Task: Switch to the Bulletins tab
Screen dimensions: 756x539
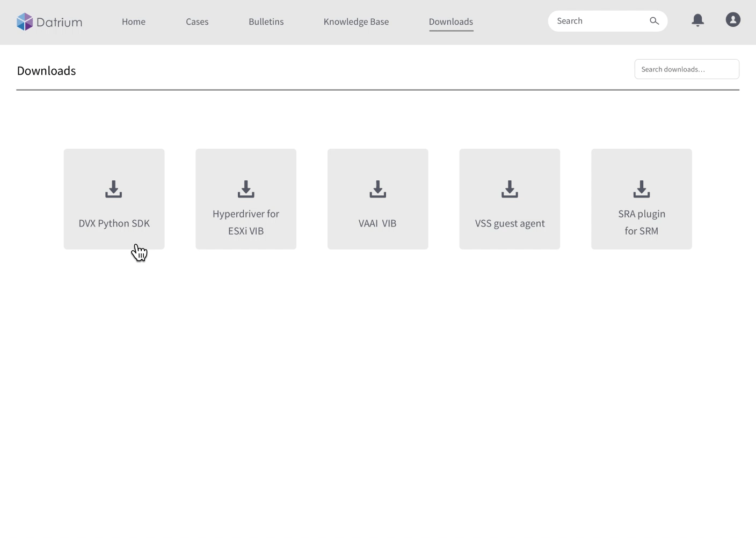Action: [266, 21]
